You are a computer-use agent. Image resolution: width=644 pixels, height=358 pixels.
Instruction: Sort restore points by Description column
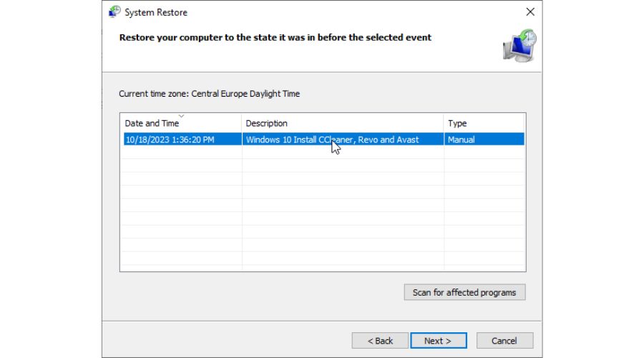click(266, 123)
